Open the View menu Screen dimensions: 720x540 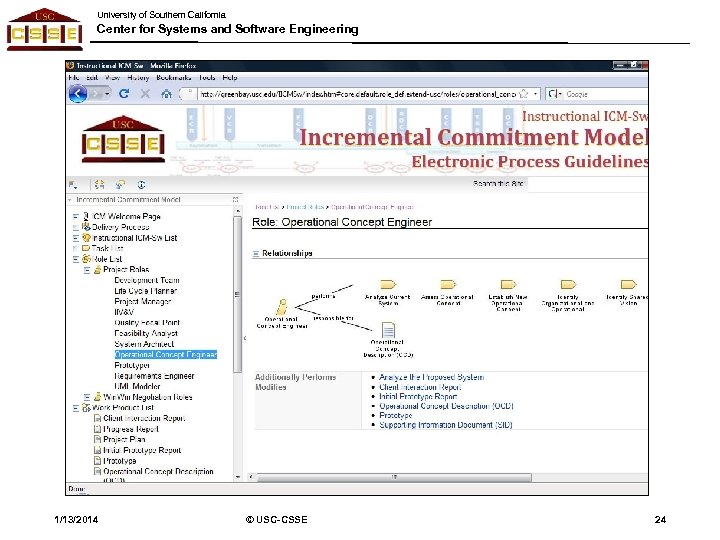(x=112, y=78)
